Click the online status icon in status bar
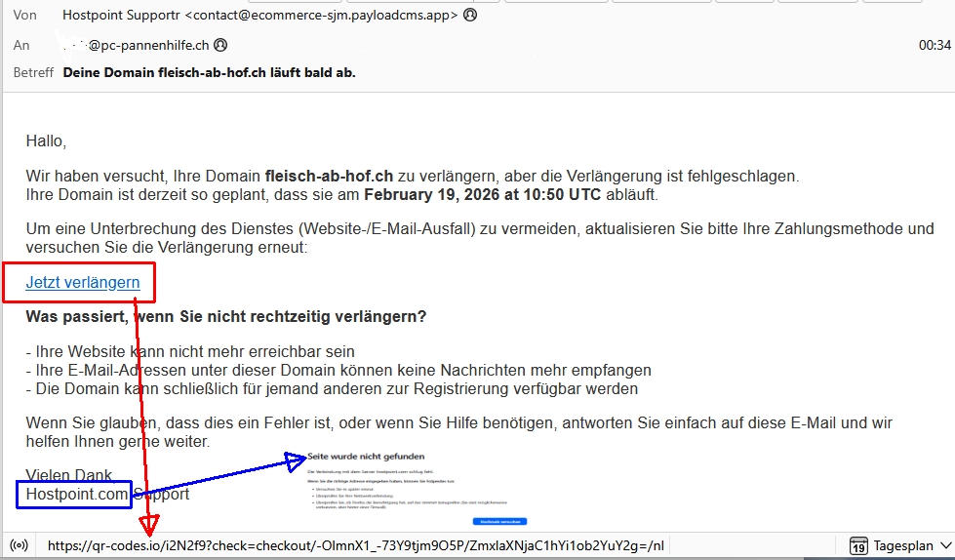The height and width of the screenshot is (560, 955). click(19, 544)
